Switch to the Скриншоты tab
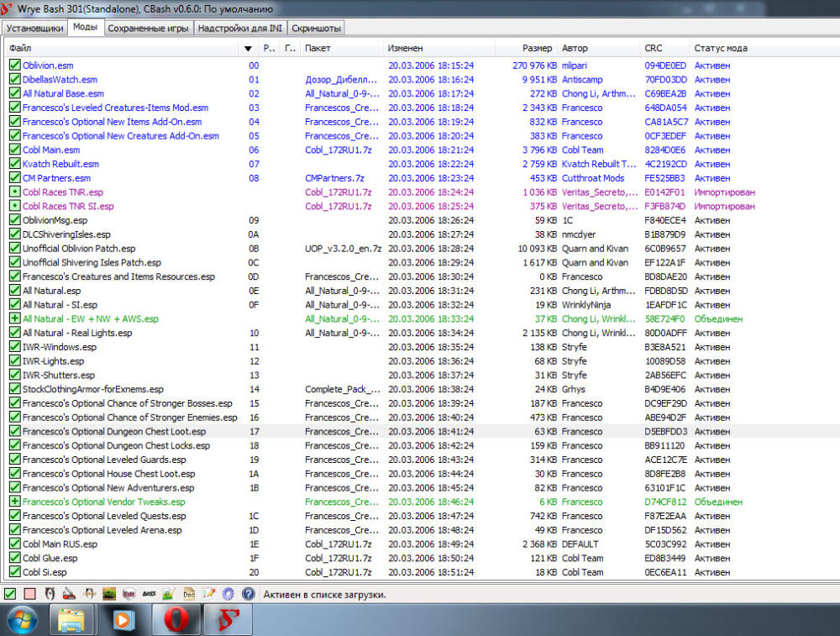840x636 pixels. [x=316, y=29]
